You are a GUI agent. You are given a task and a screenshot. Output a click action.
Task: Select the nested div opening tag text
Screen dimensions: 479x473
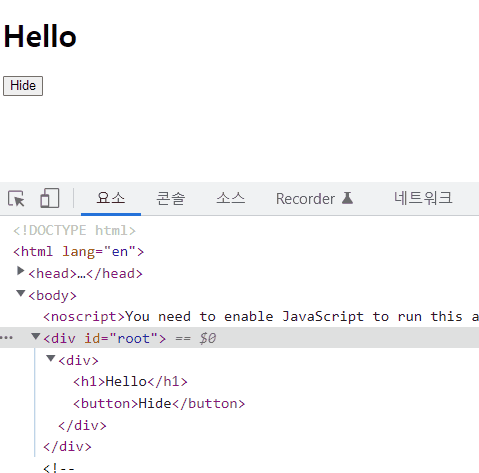pyautogui.click(x=78, y=360)
